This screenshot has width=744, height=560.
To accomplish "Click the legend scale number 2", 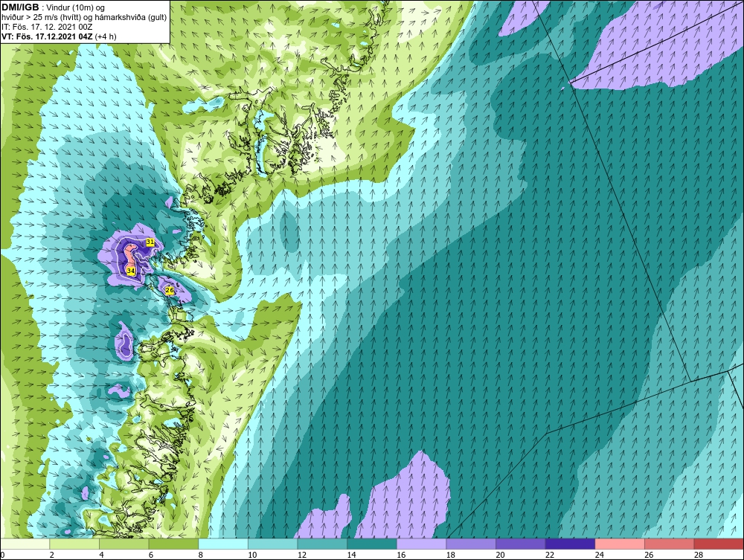I will pyautogui.click(x=52, y=555).
